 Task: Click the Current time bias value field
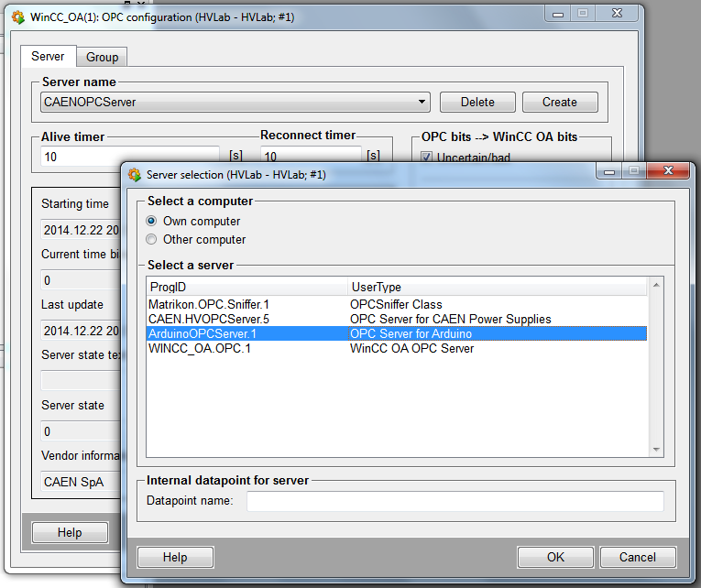pos(81,280)
